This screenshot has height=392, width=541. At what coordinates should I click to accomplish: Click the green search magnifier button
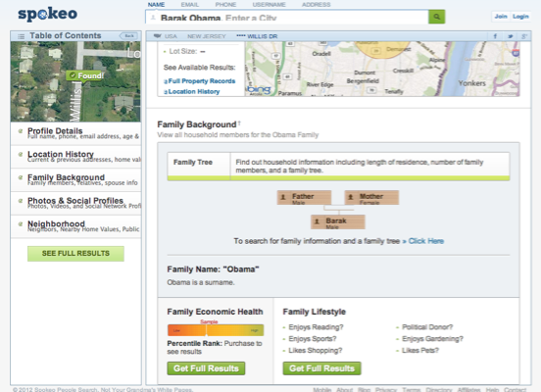pyautogui.click(x=436, y=17)
